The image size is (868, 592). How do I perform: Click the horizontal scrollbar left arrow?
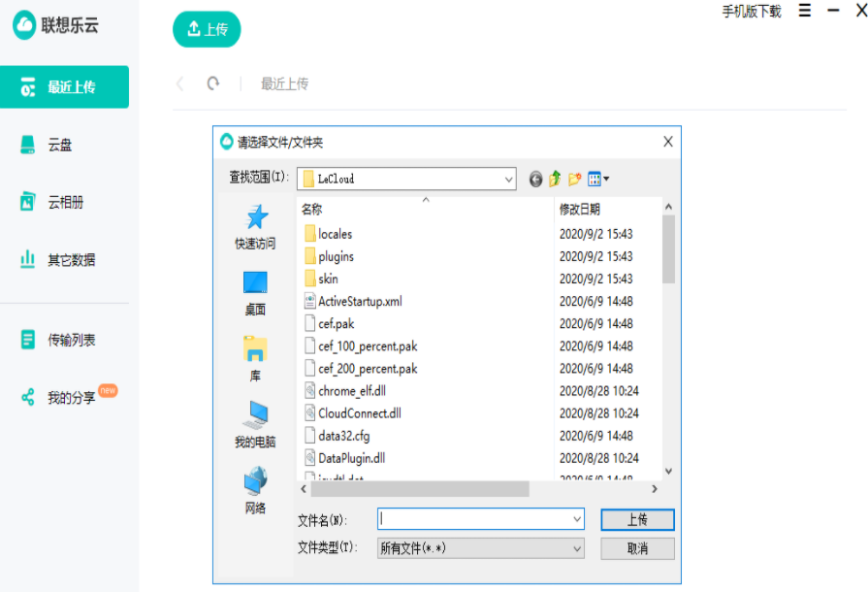304,488
